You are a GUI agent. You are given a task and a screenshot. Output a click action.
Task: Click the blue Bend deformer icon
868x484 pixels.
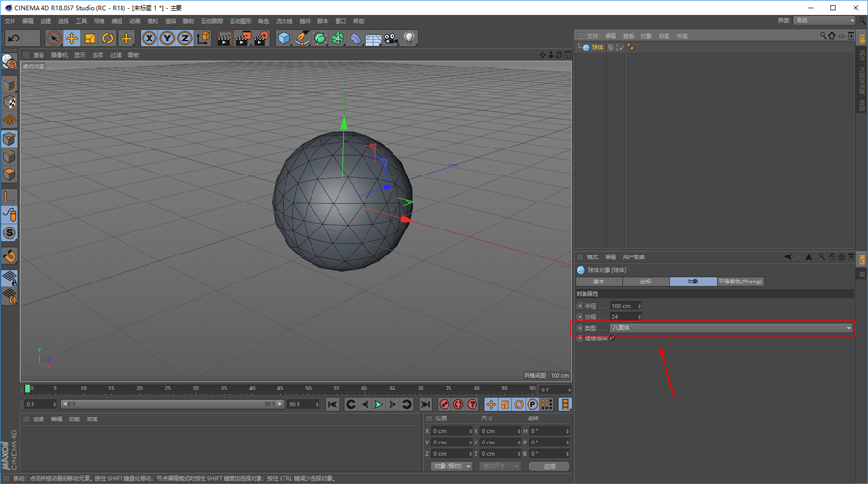355,39
